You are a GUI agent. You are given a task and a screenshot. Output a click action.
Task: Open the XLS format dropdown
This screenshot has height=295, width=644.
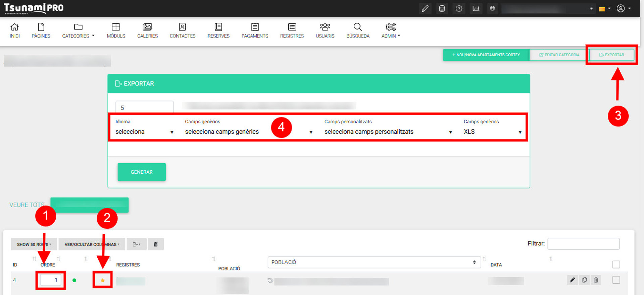(492, 132)
